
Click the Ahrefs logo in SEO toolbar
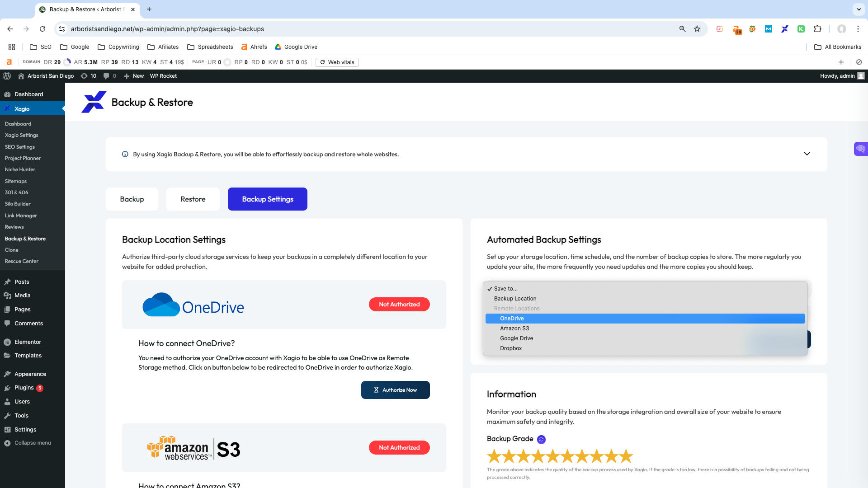tap(9, 62)
